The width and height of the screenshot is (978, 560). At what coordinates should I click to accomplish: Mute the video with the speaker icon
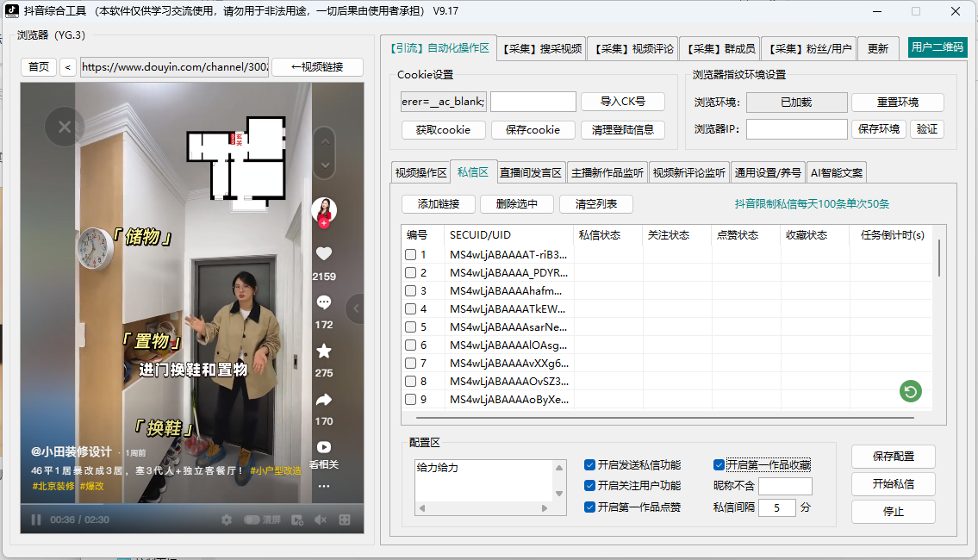click(320, 519)
